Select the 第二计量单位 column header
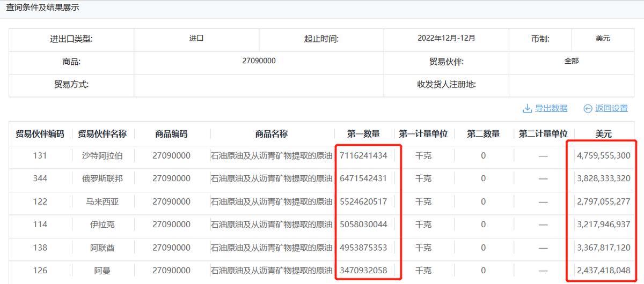Screen dimensions: 644x284 click(543, 134)
